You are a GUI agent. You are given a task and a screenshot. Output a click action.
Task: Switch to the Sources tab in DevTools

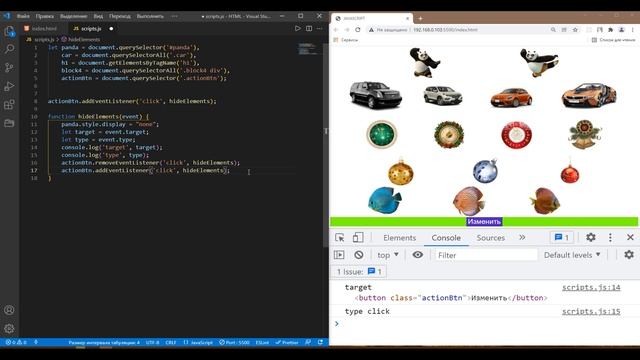click(490, 238)
